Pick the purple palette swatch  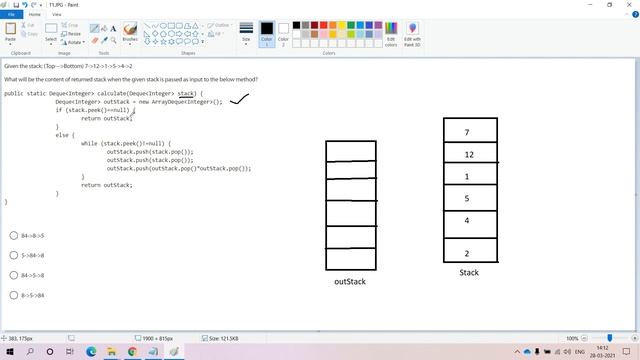[378, 25]
